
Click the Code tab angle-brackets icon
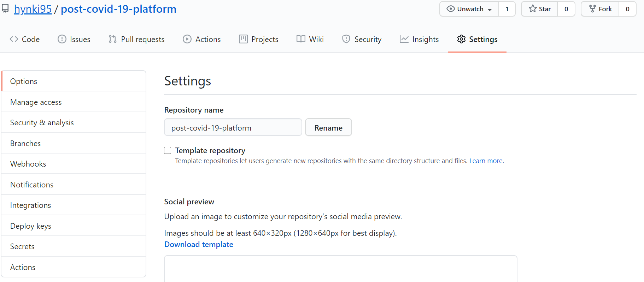click(x=14, y=39)
